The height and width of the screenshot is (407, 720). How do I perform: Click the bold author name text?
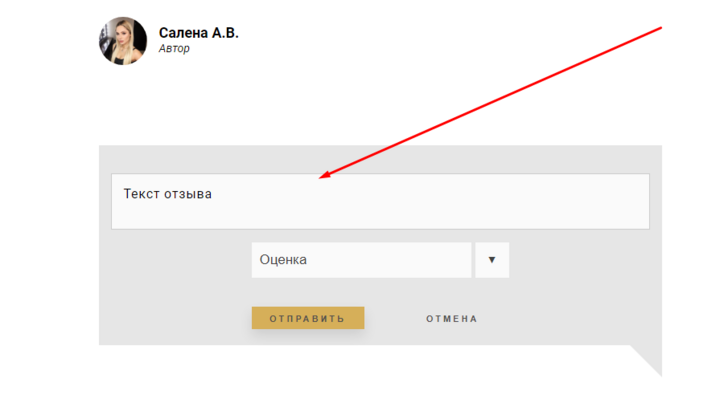[198, 33]
